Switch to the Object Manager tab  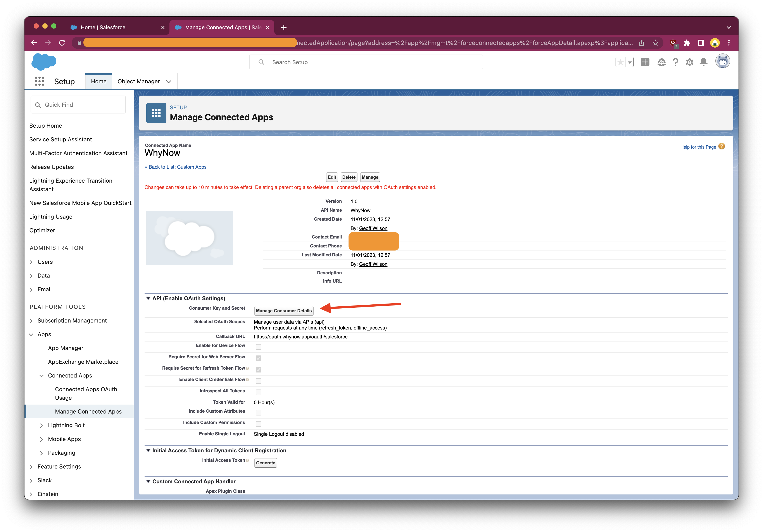tap(139, 81)
